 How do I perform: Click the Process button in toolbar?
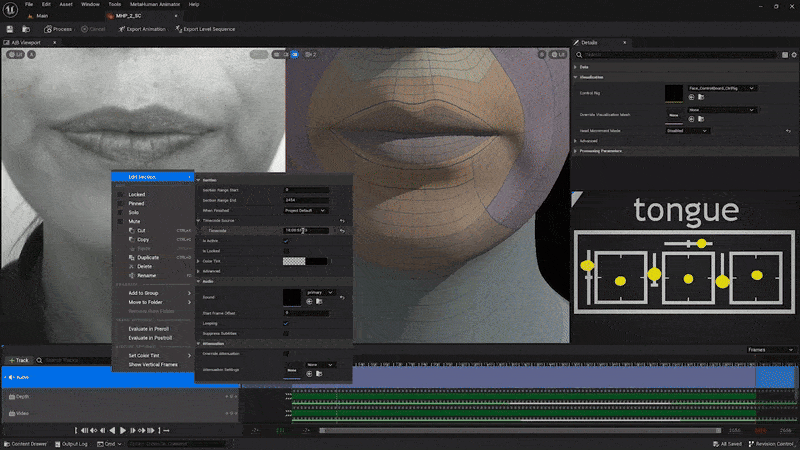pos(58,29)
